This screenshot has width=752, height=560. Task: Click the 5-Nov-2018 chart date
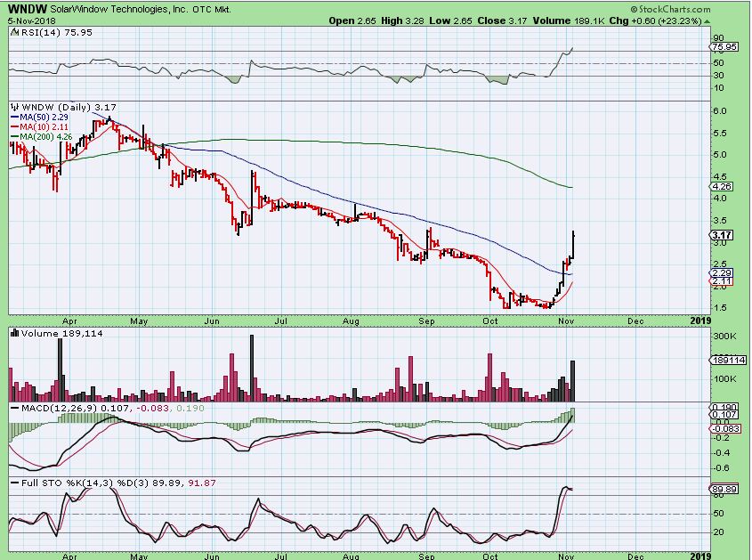coord(32,21)
